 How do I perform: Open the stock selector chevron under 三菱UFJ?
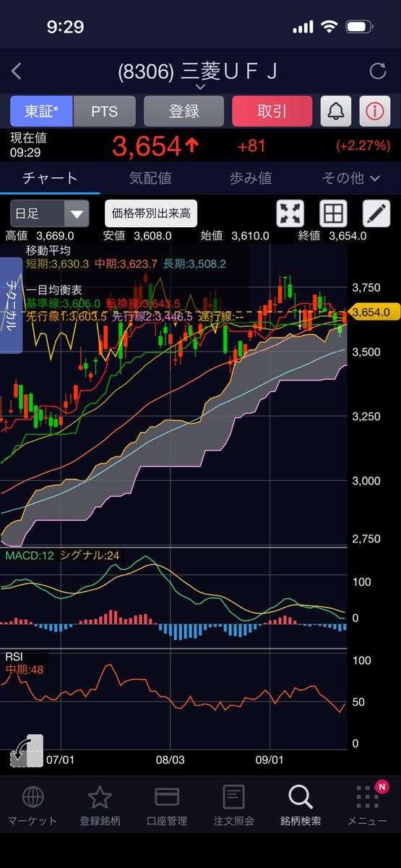200,86
